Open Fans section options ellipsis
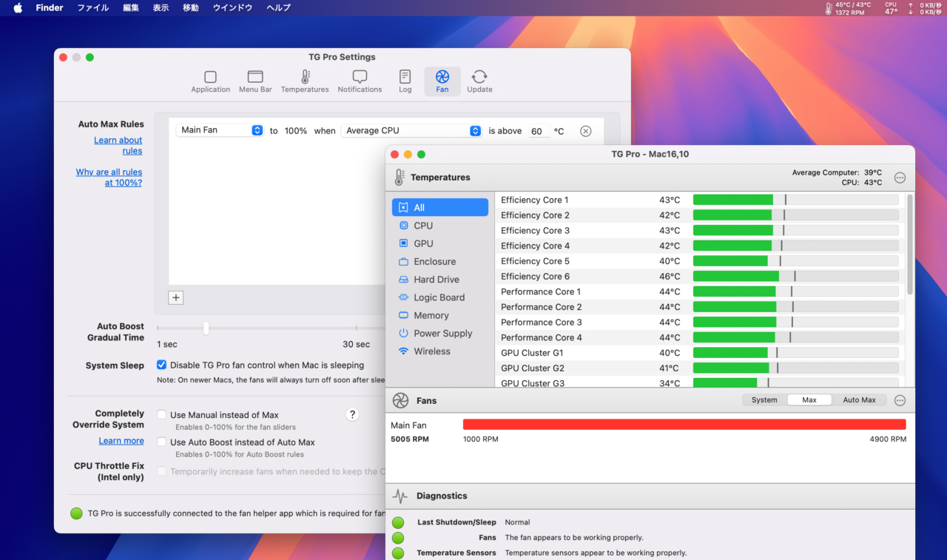 pyautogui.click(x=900, y=400)
